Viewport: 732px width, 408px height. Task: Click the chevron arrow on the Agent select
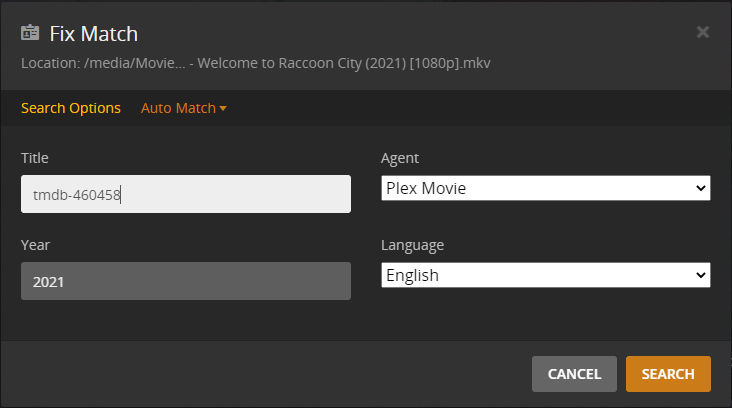[x=700, y=188]
